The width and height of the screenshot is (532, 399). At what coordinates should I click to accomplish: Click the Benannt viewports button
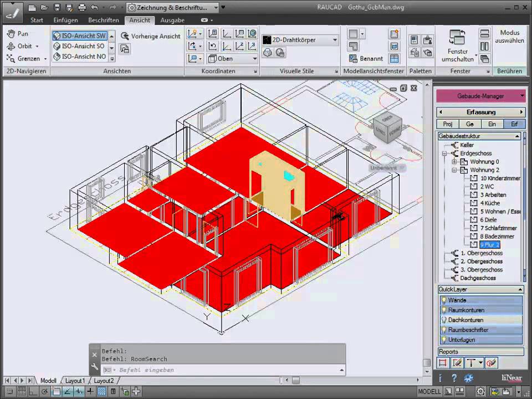(366, 59)
